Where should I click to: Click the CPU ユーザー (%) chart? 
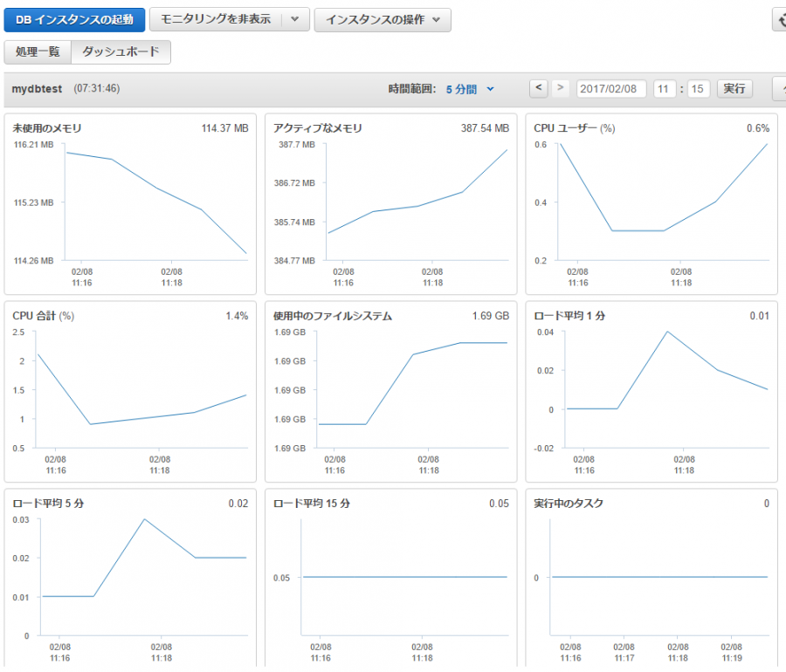[652, 204]
